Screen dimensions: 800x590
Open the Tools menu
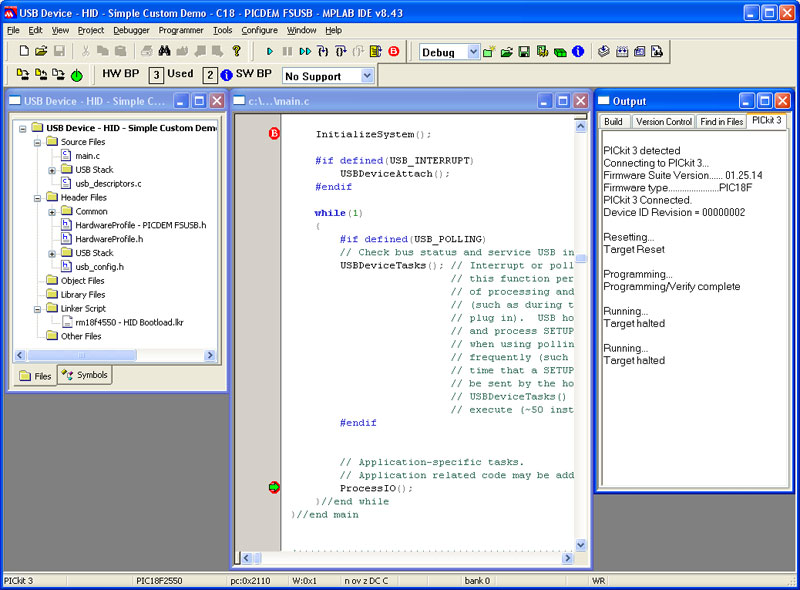click(x=222, y=30)
